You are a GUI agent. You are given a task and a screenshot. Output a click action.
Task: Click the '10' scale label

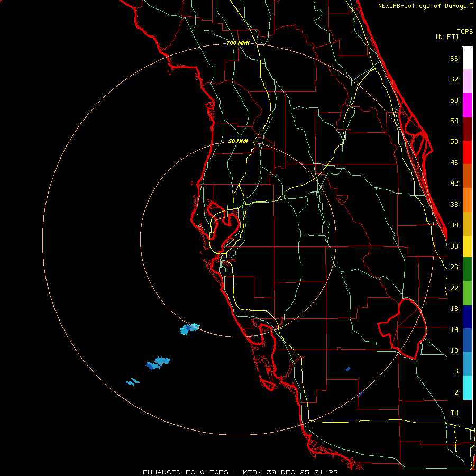(454, 350)
